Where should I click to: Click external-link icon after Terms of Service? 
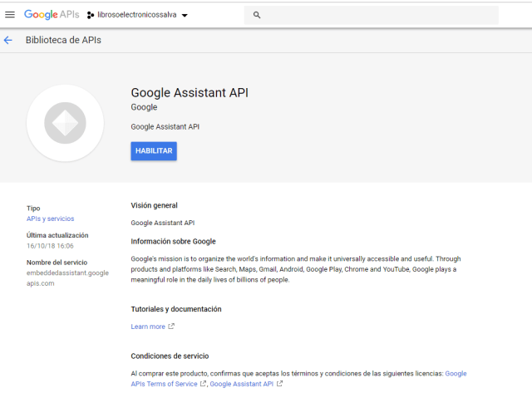click(x=204, y=384)
